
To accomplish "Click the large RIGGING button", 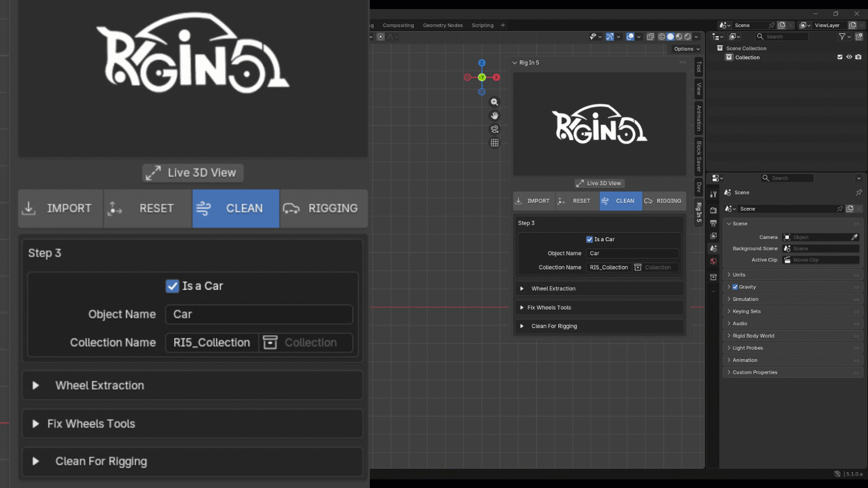I will pos(324,208).
